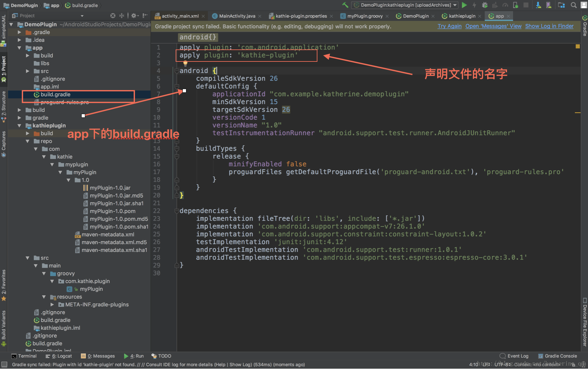588x370 pixels.
Task: Select maven-metadata.xml file
Action: pos(105,235)
